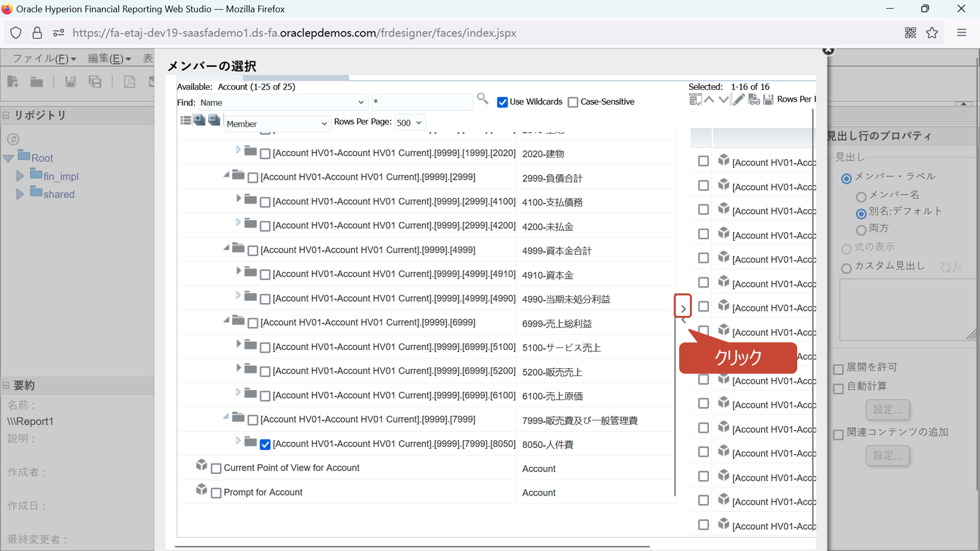Click the save icon in Selected toolbar
This screenshot has width=980, height=551.
(768, 99)
